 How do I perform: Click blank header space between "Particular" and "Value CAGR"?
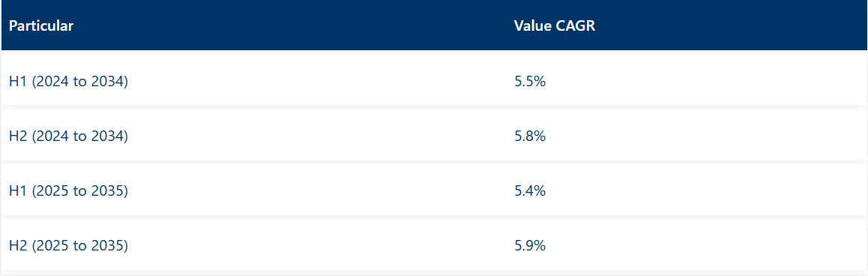tap(293, 26)
